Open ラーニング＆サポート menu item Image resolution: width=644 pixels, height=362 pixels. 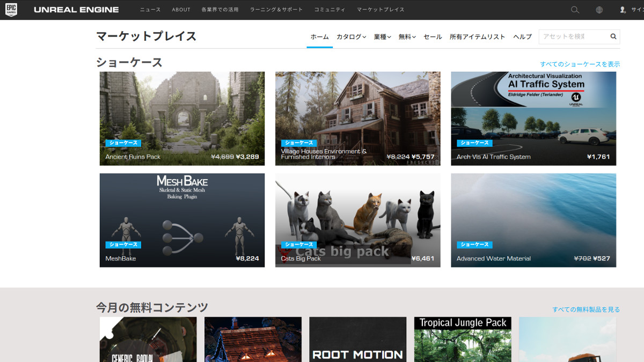coord(276,10)
